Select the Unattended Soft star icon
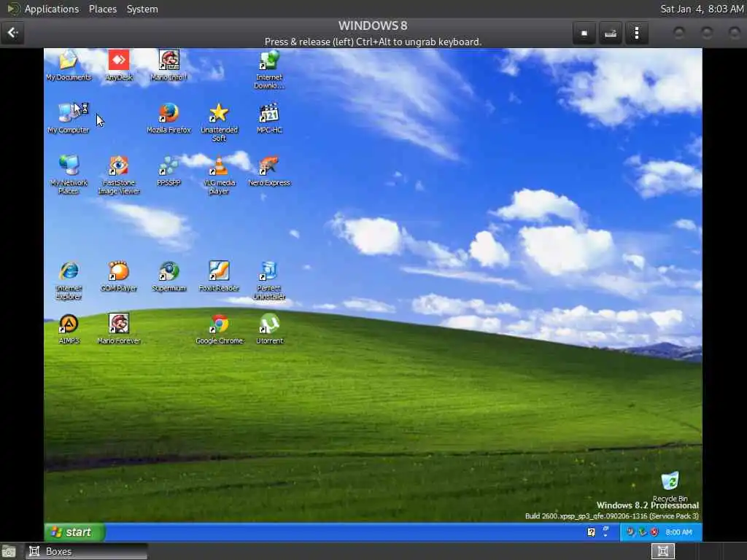Viewport: 747px width, 560px height. click(x=219, y=122)
